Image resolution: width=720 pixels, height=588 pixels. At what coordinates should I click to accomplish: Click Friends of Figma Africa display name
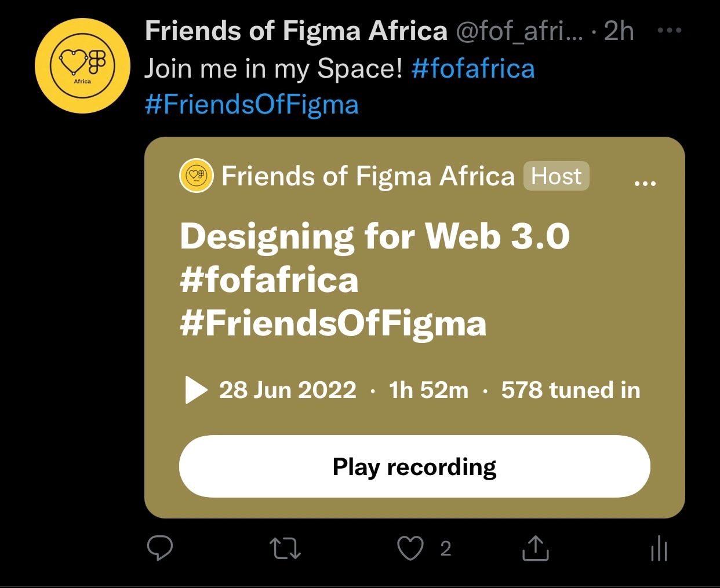point(296,31)
